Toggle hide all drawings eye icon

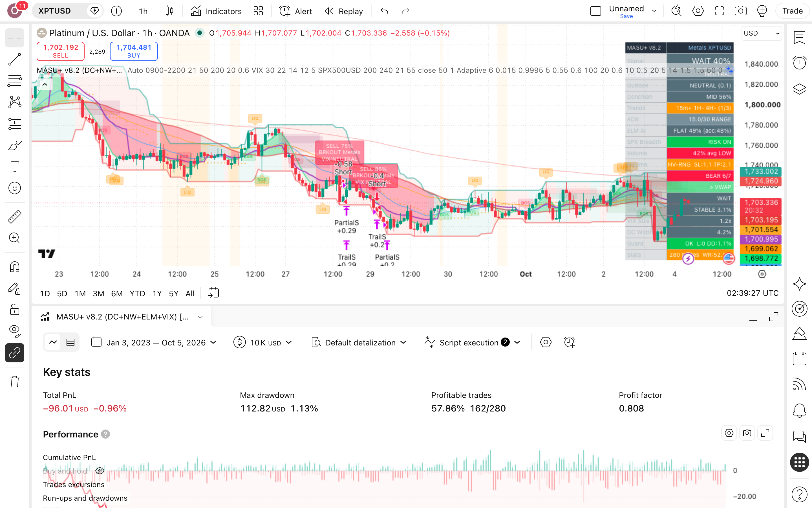coord(14,331)
